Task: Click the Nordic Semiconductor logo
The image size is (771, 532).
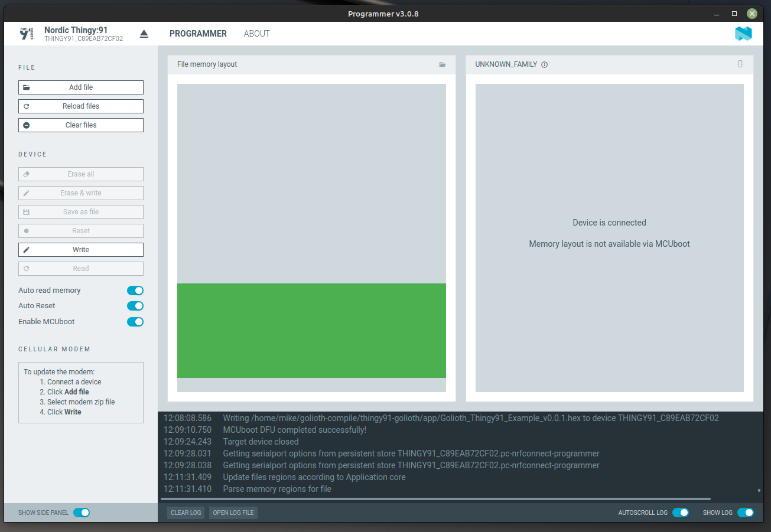Action: pyautogui.click(x=743, y=34)
